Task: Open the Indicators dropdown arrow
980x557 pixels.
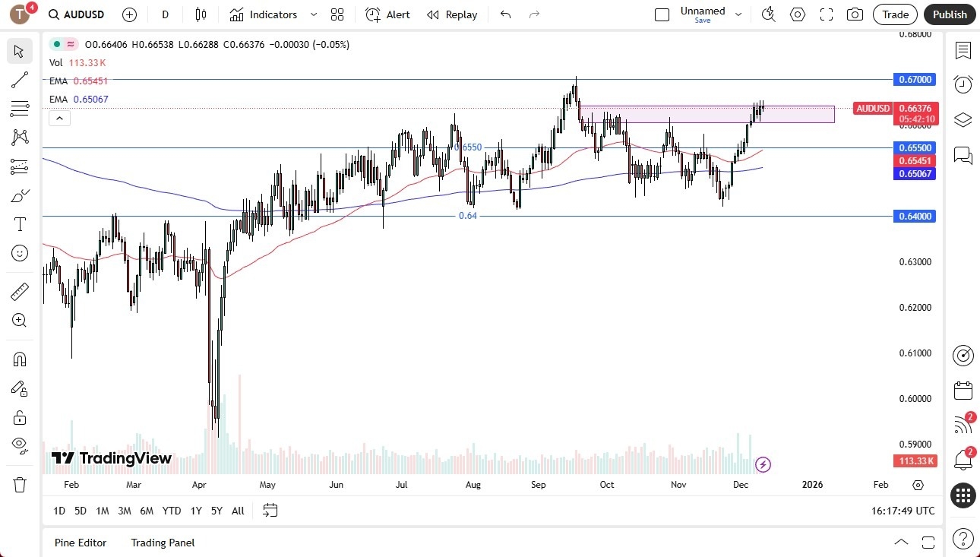Action: point(312,14)
